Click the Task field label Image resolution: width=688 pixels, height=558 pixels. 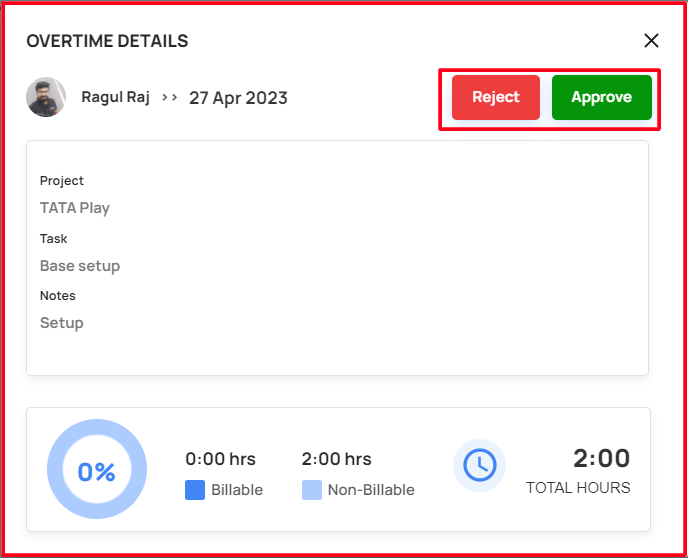(54, 239)
